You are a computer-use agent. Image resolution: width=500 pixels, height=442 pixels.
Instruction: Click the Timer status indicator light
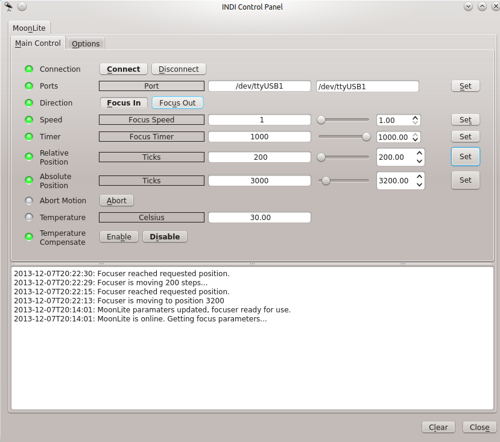29,136
